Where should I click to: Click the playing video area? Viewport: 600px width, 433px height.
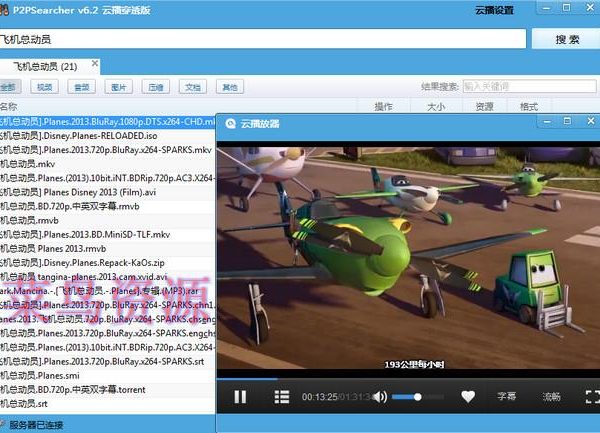408,259
